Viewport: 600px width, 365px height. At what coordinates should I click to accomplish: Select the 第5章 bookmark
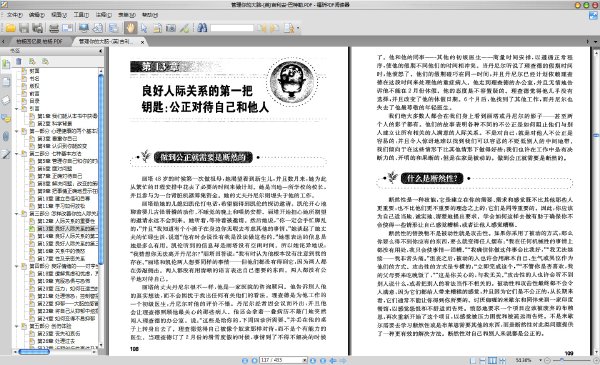coord(67,161)
